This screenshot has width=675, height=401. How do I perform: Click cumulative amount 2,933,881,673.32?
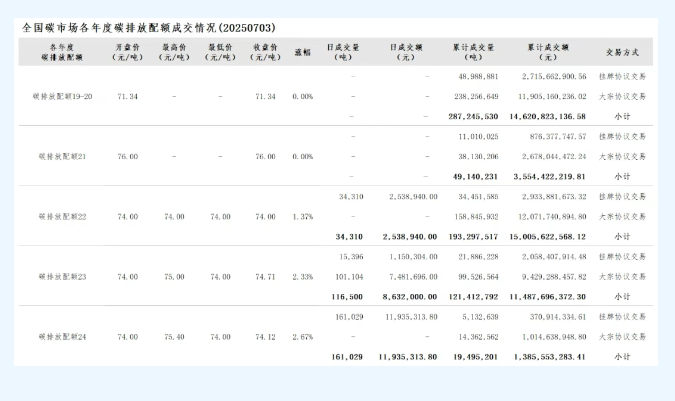(x=554, y=197)
